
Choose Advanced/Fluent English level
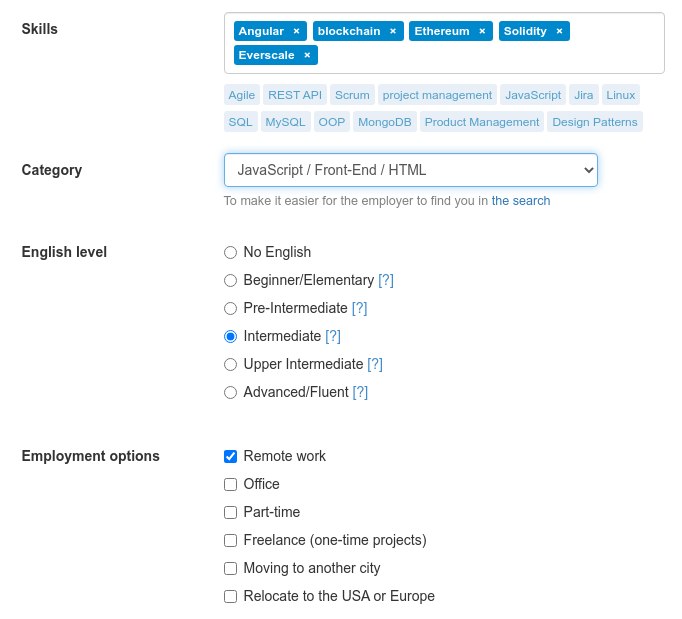click(231, 392)
